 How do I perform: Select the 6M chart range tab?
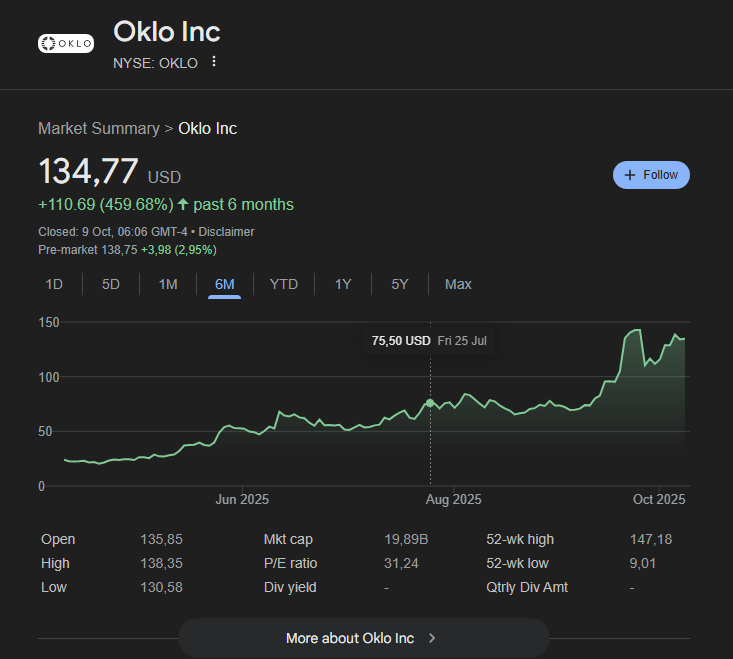click(x=224, y=284)
